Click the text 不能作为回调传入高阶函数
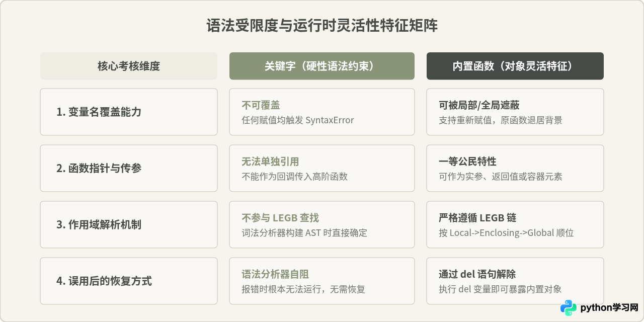644x322 pixels. pyautogui.click(x=294, y=176)
